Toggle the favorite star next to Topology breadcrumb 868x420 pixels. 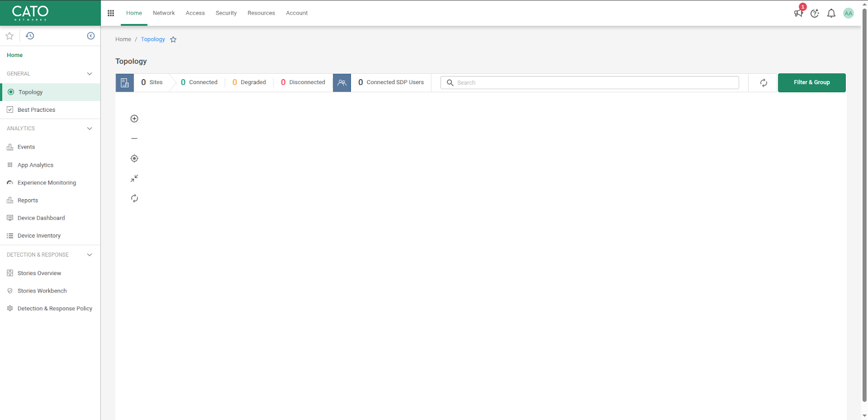point(174,40)
